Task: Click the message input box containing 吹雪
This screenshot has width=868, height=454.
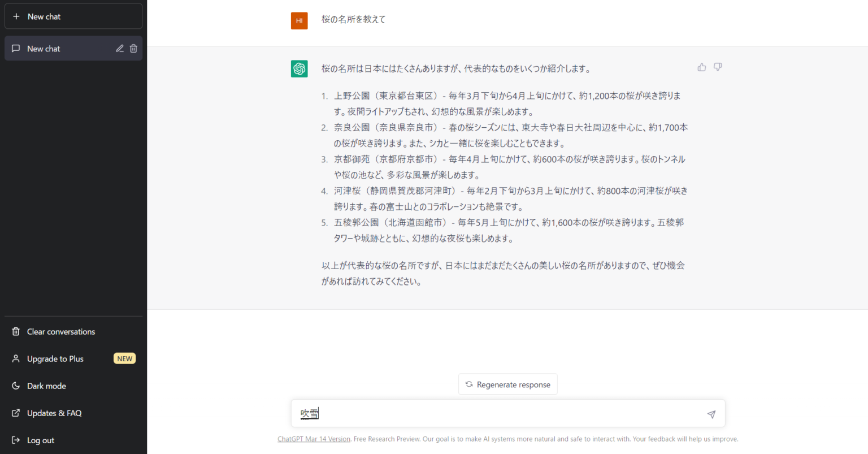Action: tap(497, 413)
